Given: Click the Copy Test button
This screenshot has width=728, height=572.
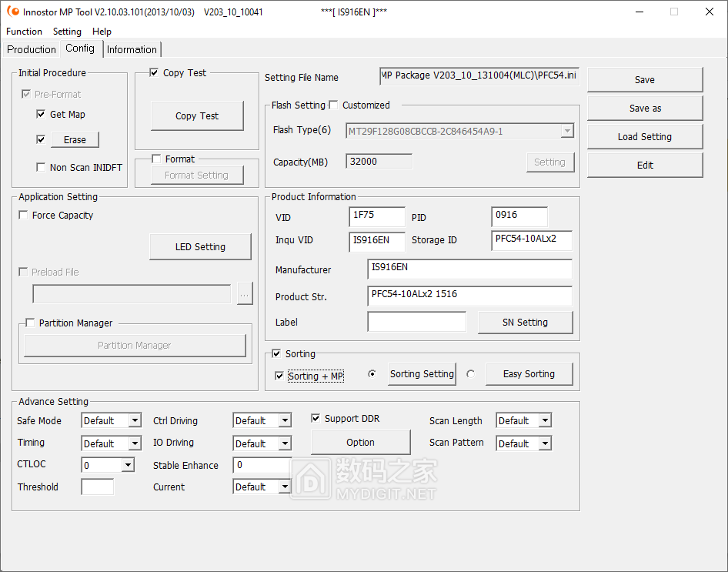Looking at the screenshot, I should pos(197,116).
